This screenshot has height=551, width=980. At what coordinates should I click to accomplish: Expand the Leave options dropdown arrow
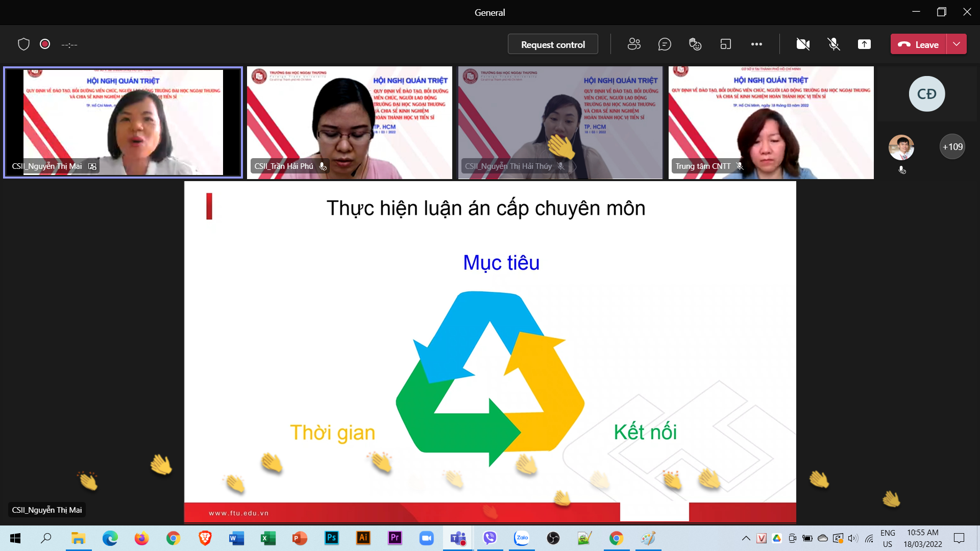(957, 44)
